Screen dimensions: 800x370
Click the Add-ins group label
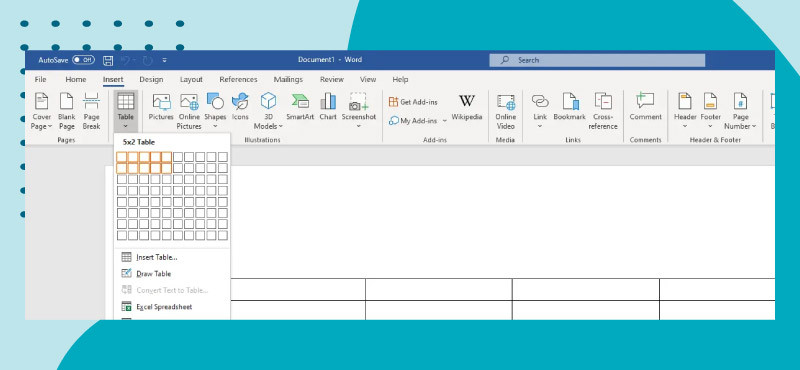coord(435,140)
